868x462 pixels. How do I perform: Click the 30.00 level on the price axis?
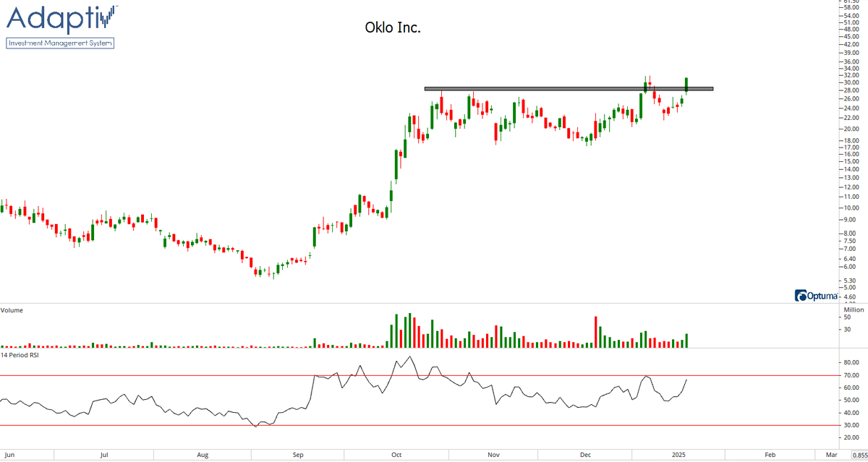[851, 82]
